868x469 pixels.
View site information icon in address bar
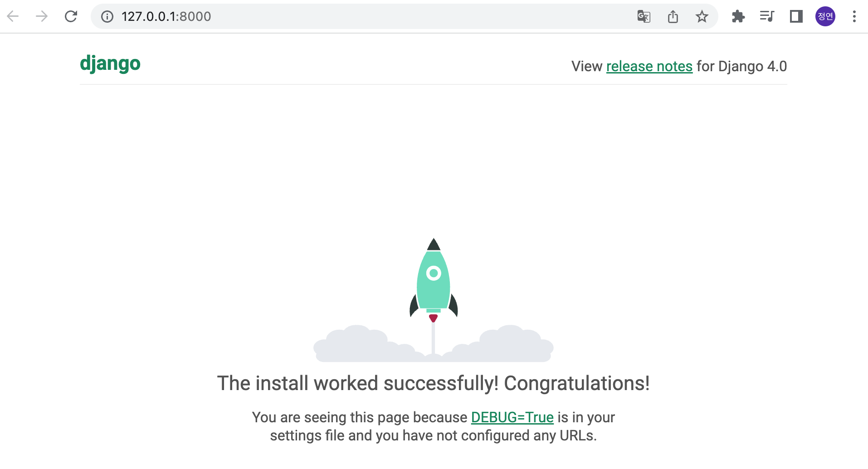tap(107, 17)
